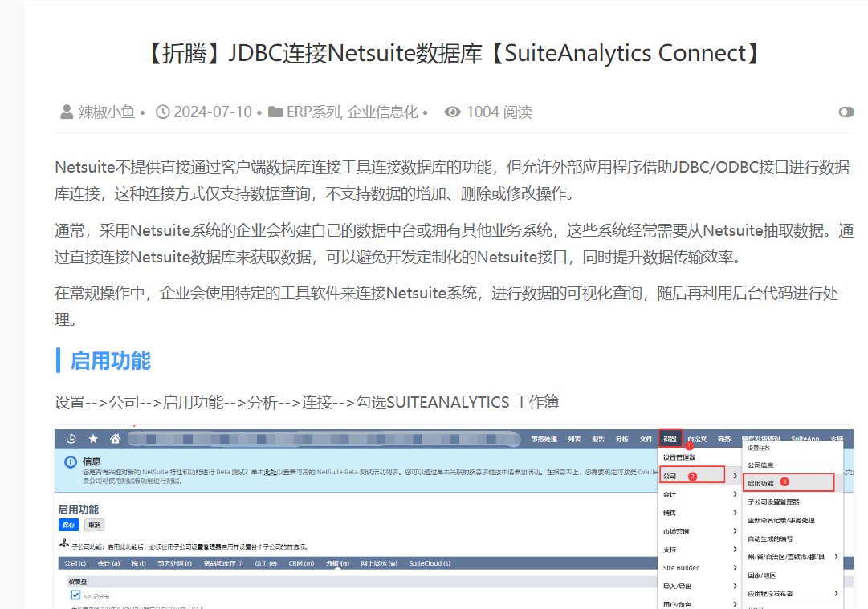Switch to the 货品和库存 (i) tab
868x609 pixels.
click(223, 563)
